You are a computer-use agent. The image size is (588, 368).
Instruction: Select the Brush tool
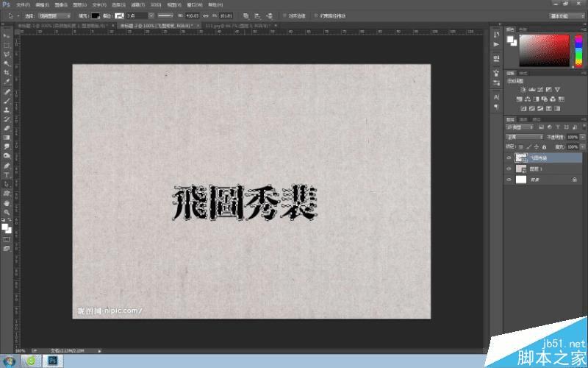[x=7, y=101]
